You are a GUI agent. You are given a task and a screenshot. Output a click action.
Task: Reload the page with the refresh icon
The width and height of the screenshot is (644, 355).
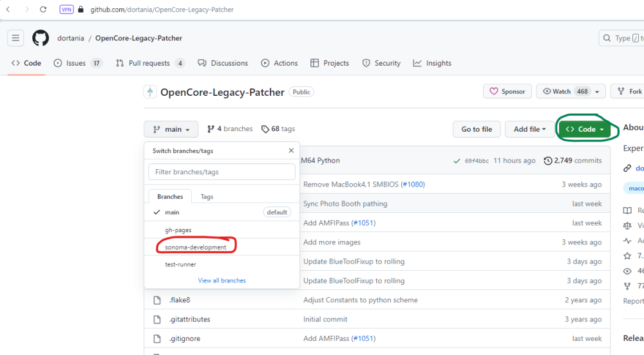pos(43,10)
